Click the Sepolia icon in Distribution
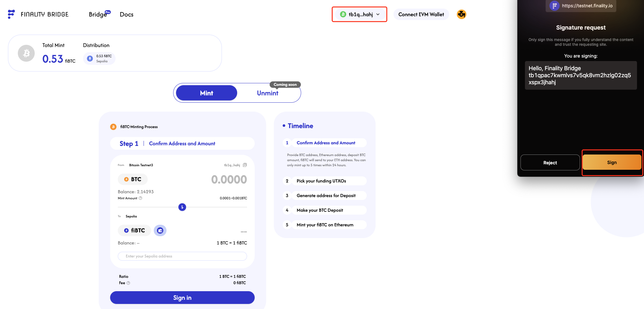The width and height of the screenshot is (644, 309). 89,58
